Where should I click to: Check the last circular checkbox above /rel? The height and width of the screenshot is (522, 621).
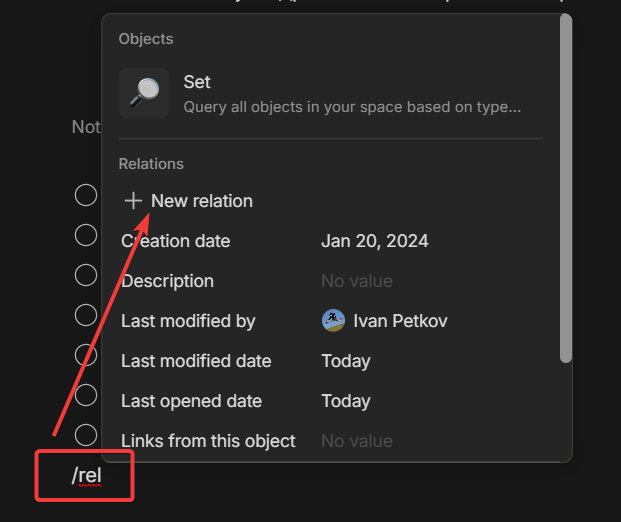(86, 435)
